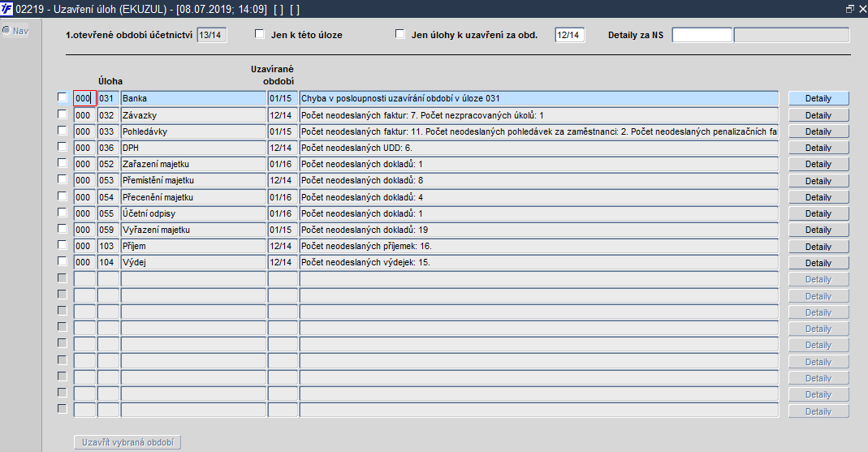
Task: Open Detaily for the Pohledávky row
Action: click(818, 131)
